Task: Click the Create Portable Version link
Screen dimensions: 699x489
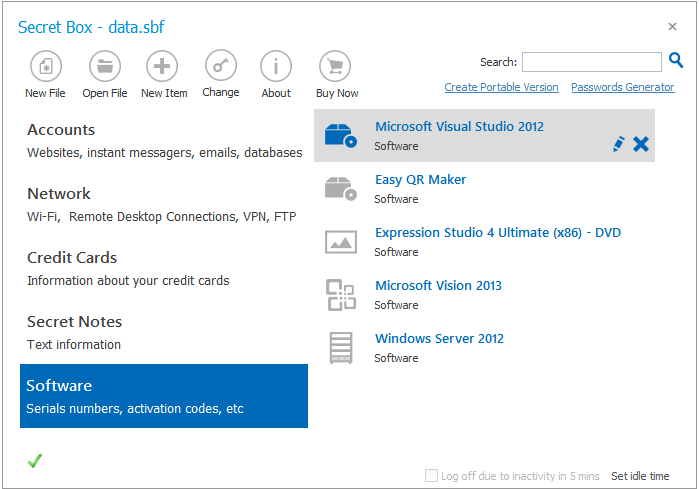Action: pyautogui.click(x=501, y=87)
